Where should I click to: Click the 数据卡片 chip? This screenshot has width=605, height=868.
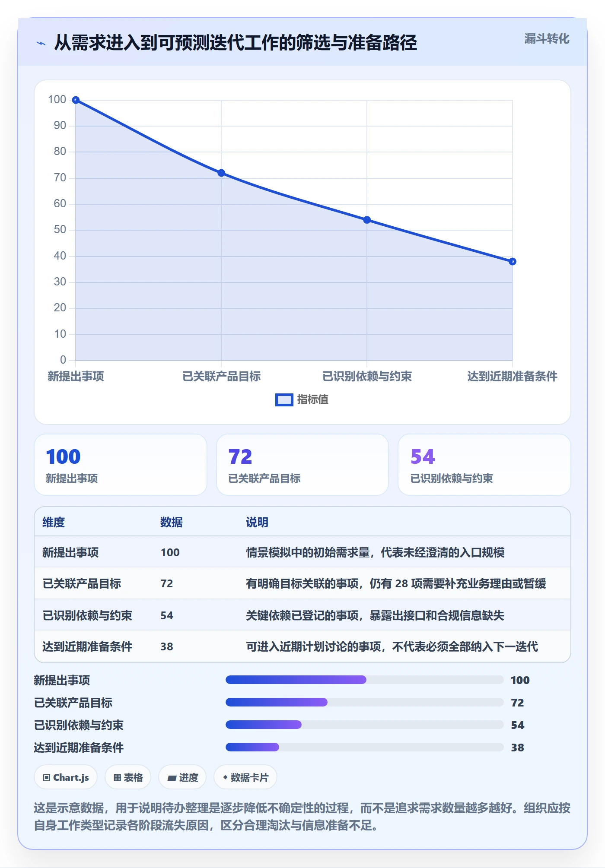click(x=245, y=777)
